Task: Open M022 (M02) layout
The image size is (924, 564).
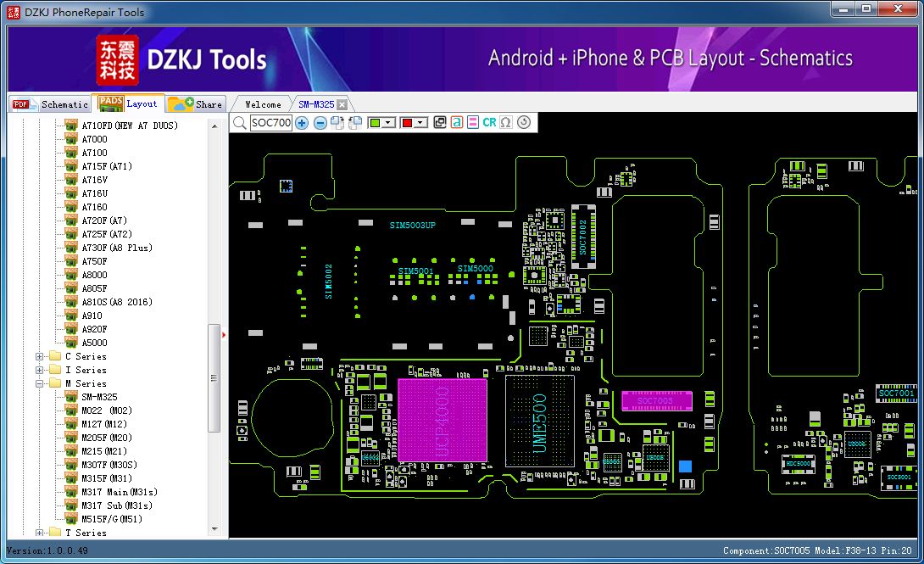Action: 106,410
